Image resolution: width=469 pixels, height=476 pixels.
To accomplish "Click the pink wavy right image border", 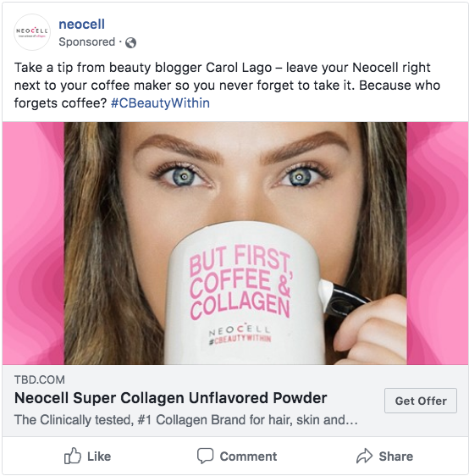I will (437, 243).
